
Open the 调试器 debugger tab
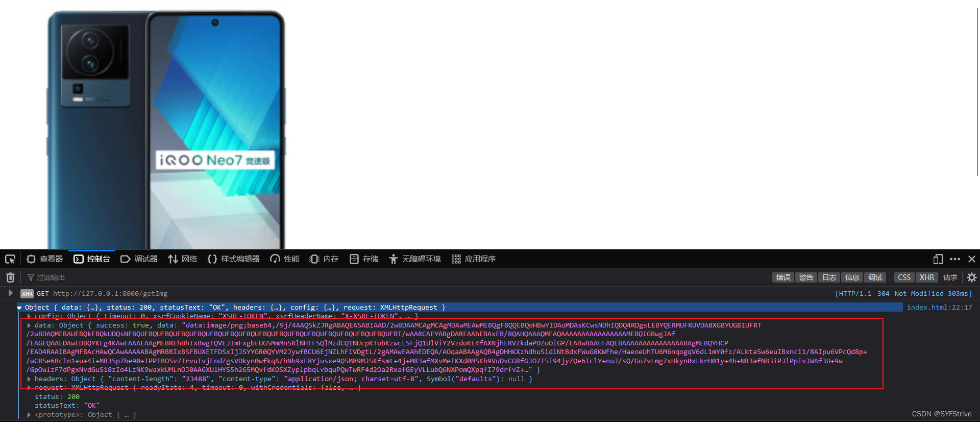(x=139, y=259)
